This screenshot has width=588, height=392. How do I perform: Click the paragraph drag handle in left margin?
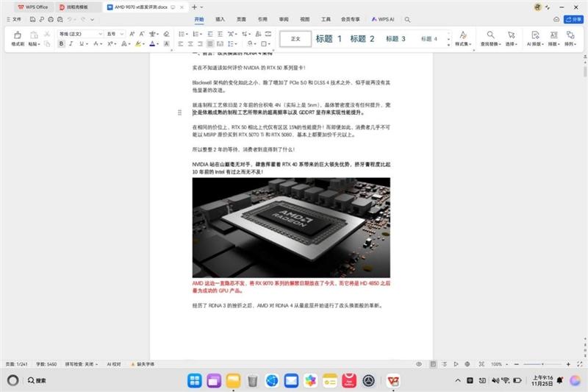(x=179, y=113)
